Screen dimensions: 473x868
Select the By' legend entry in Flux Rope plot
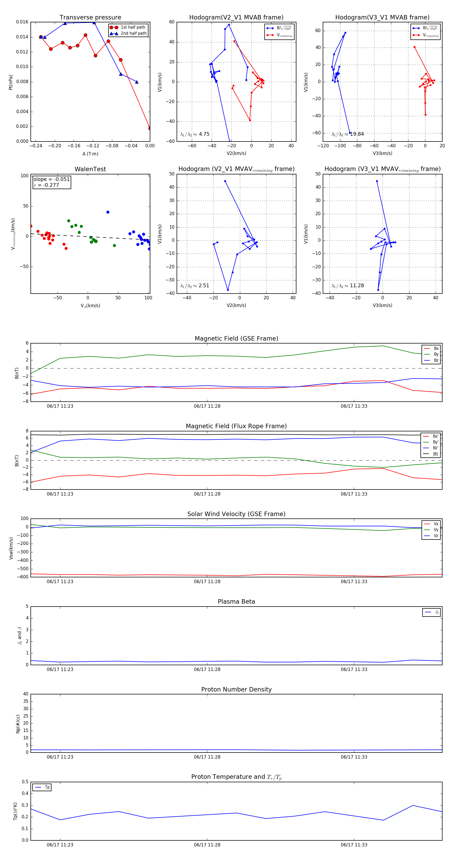coord(431,442)
